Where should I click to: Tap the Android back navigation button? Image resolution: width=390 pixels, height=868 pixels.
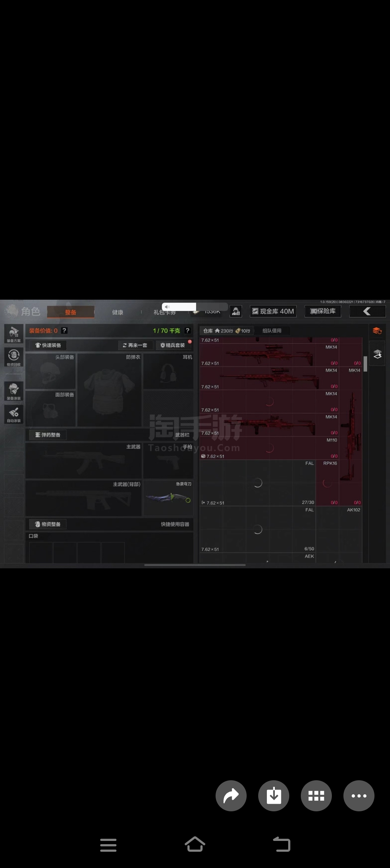[x=282, y=845]
